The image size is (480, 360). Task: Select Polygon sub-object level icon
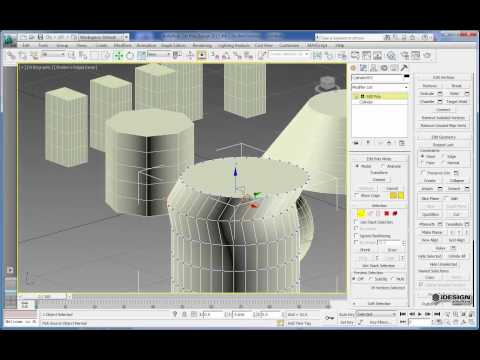(387, 213)
